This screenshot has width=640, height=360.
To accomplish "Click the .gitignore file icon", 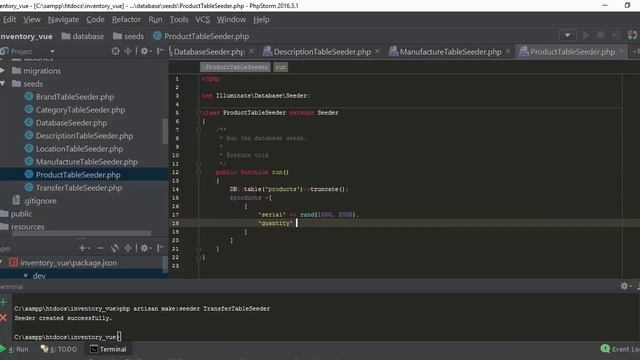I will coord(16,200).
